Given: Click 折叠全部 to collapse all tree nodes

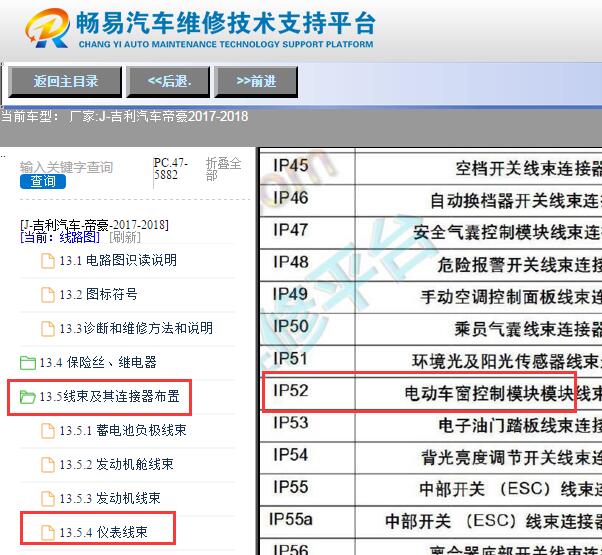Looking at the screenshot, I should (x=223, y=169).
